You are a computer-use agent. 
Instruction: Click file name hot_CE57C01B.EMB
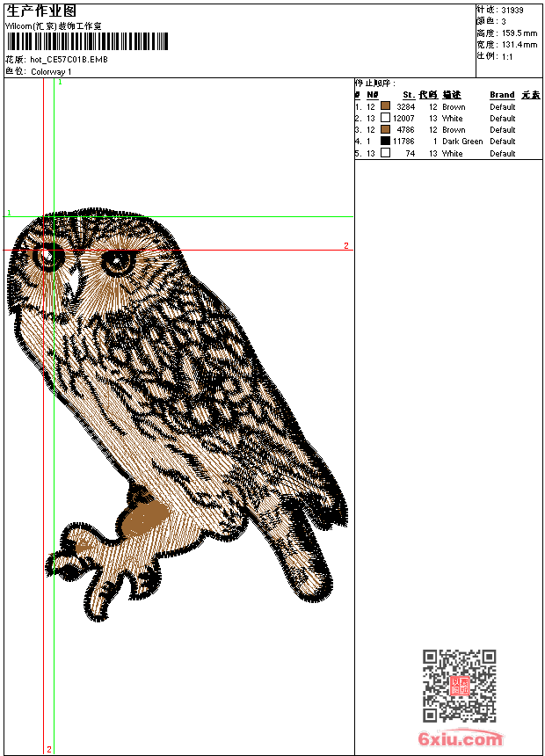(x=69, y=60)
